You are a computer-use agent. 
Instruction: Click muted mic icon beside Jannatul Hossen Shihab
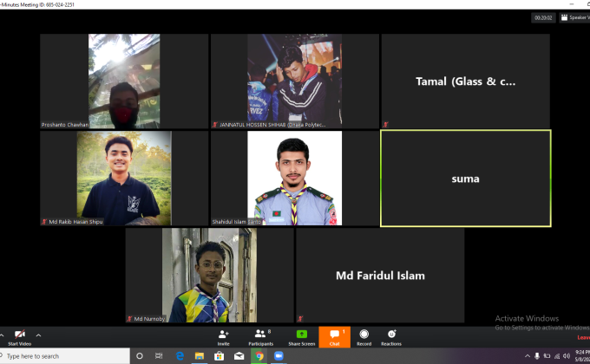(215, 125)
